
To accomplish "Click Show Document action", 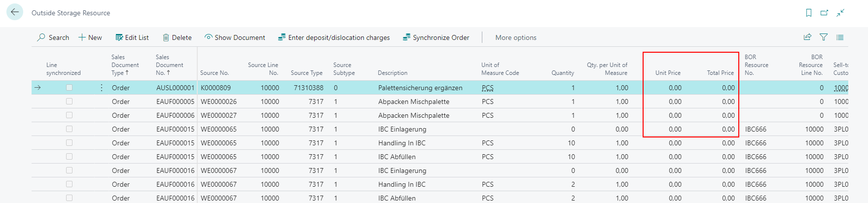I will (x=235, y=37).
